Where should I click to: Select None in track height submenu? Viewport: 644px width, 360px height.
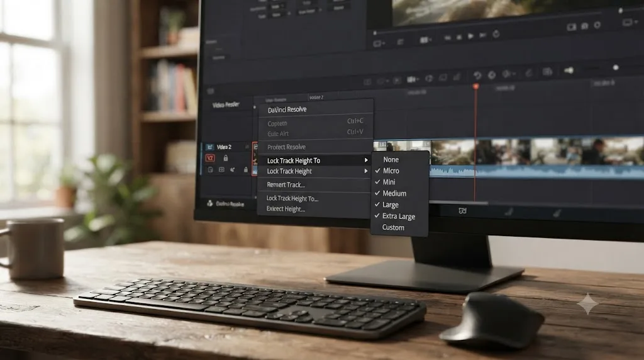coord(391,159)
